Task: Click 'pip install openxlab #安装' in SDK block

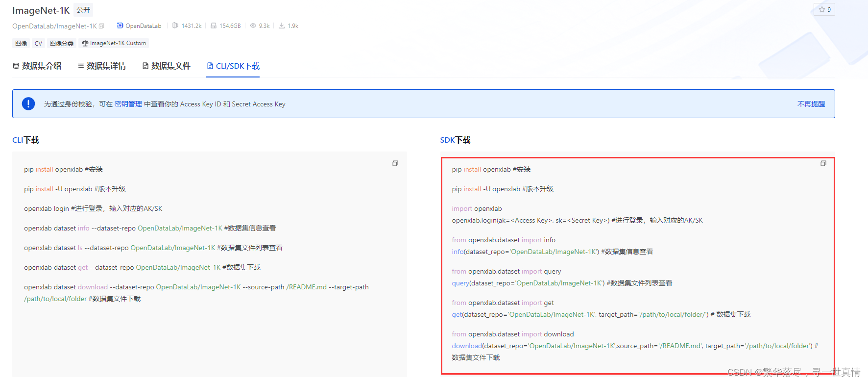Action: tap(491, 169)
